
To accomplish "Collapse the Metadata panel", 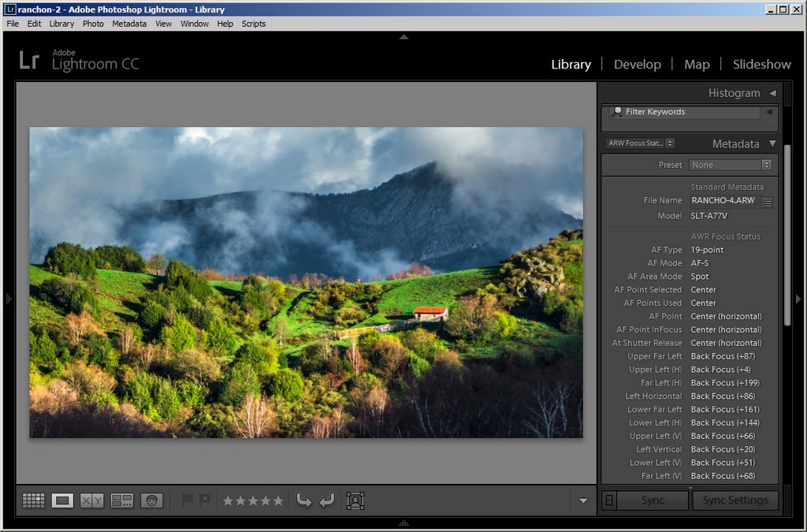I will [x=772, y=144].
